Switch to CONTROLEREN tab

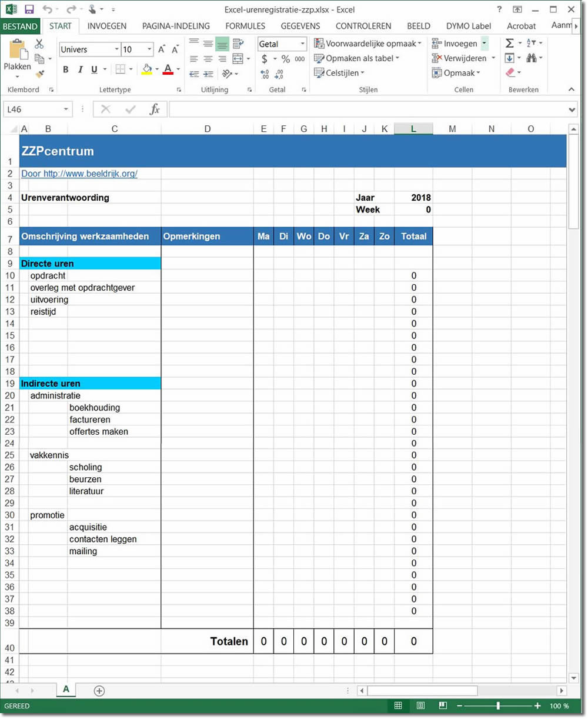pyautogui.click(x=363, y=26)
